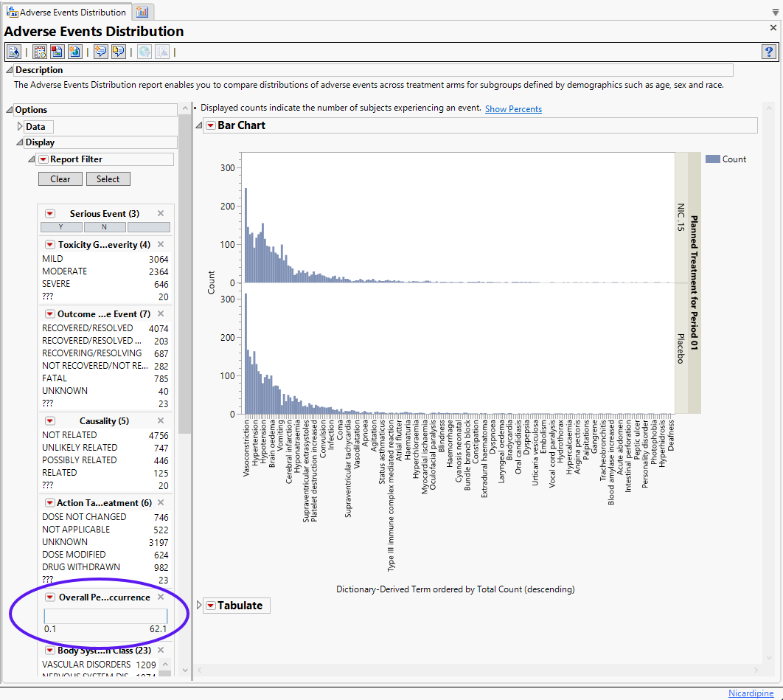
Task: Toggle the Y value under Serious Event
Action: pyautogui.click(x=60, y=227)
